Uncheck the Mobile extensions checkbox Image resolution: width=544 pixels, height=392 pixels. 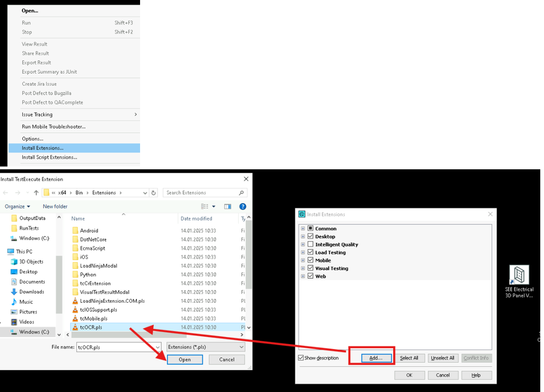click(311, 260)
